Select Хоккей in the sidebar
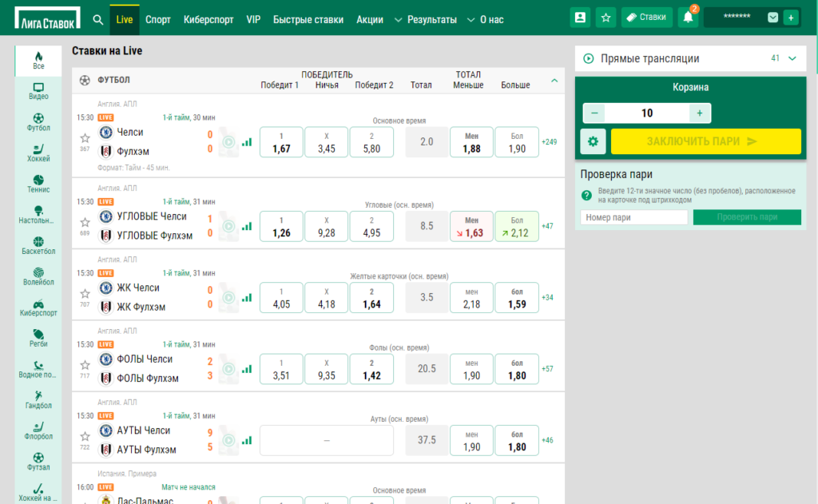818x504 pixels. [x=38, y=153]
